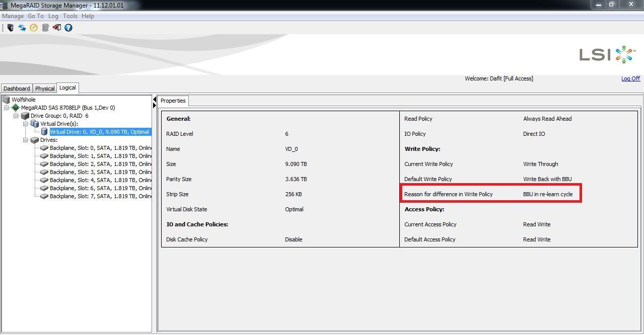Open group progress via the clock icon
644x335 pixels.
pyautogui.click(x=34, y=28)
